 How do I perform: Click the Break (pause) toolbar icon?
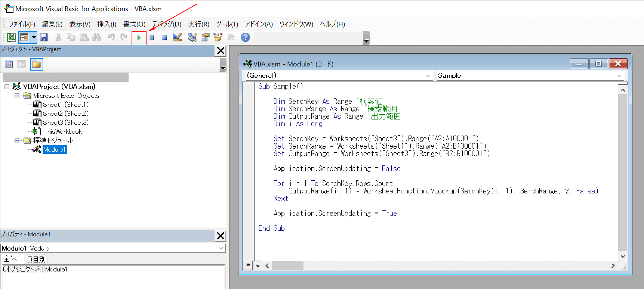pos(152,38)
